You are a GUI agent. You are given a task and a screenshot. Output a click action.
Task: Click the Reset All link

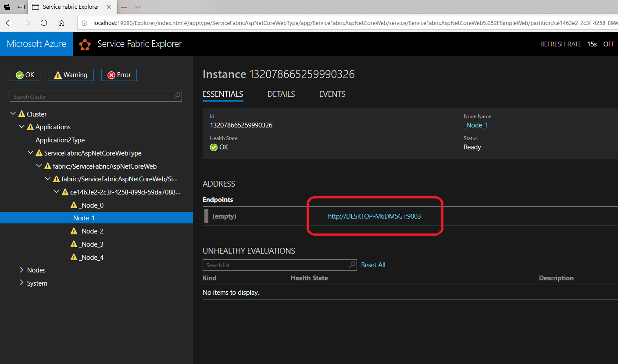click(x=373, y=265)
